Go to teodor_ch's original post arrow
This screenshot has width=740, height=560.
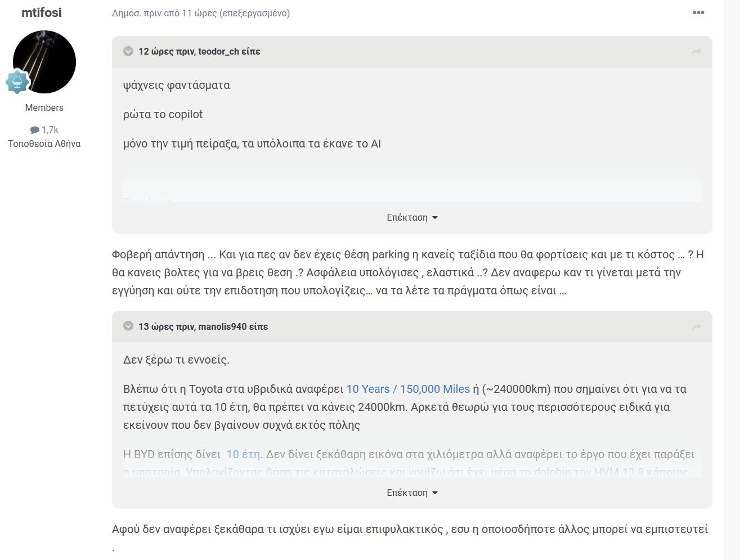point(697,52)
